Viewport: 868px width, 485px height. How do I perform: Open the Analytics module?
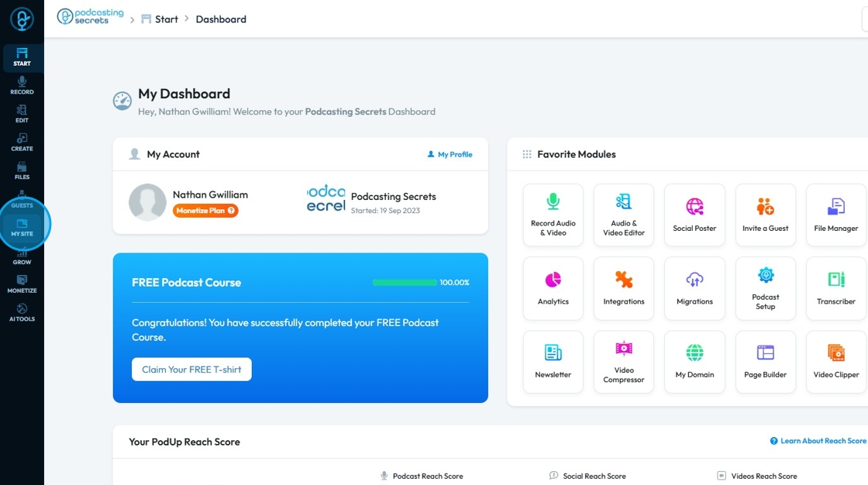(553, 288)
